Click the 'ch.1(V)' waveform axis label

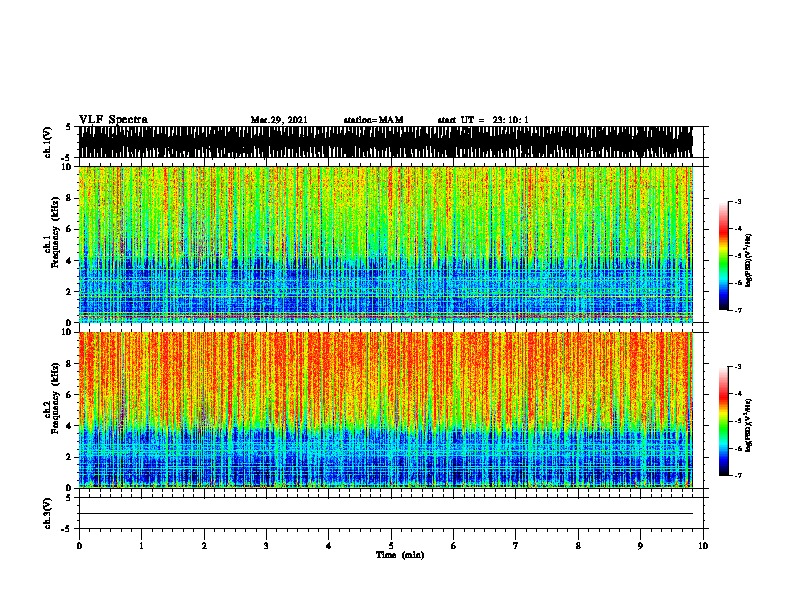coord(47,142)
